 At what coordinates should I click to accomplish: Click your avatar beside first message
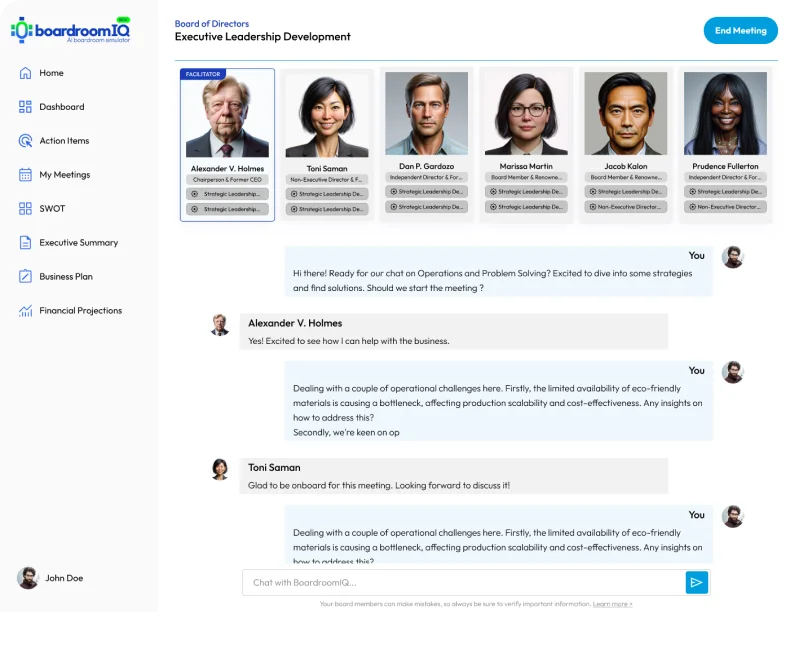click(x=733, y=257)
